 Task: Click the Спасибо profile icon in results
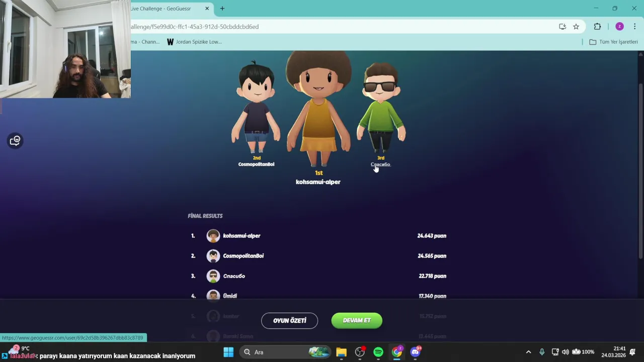tap(213, 276)
